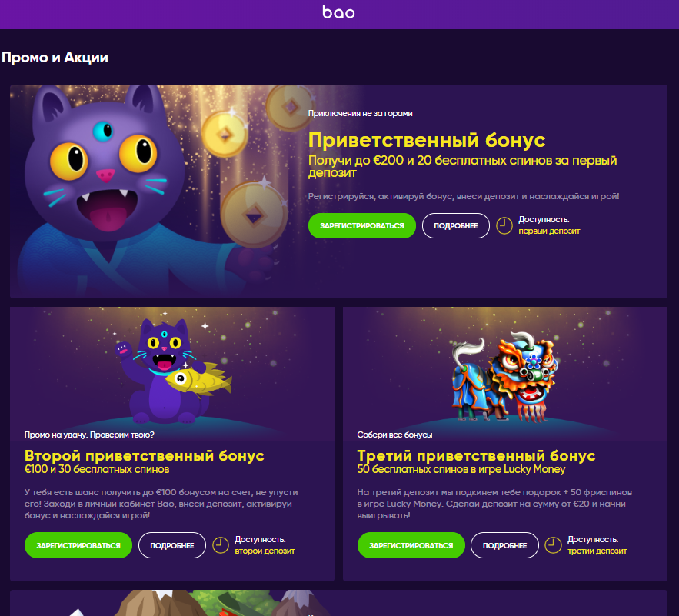
Task: Click the Второй приветственный бонус title
Action: click(145, 455)
